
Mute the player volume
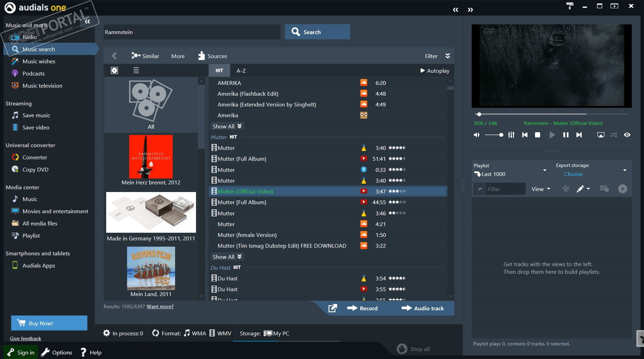tap(477, 135)
